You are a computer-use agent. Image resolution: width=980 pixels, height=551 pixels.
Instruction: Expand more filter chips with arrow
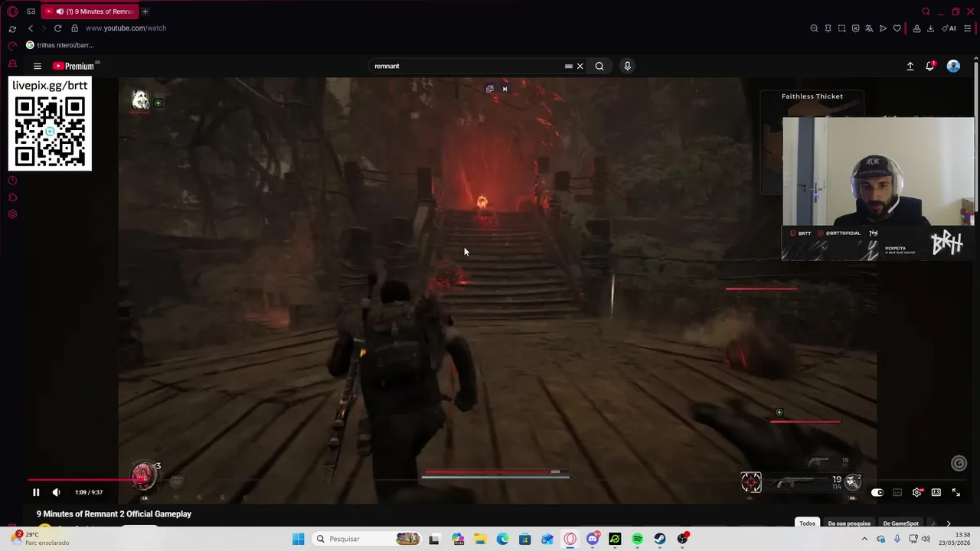[x=949, y=523]
